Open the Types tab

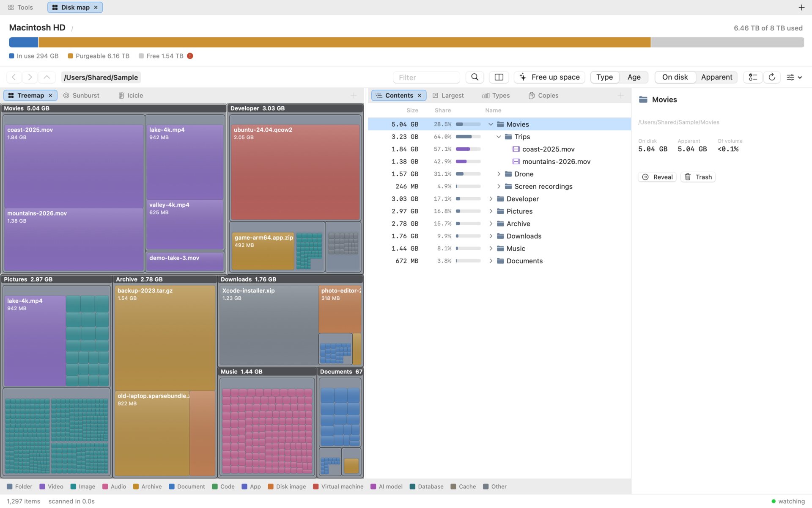click(496, 95)
